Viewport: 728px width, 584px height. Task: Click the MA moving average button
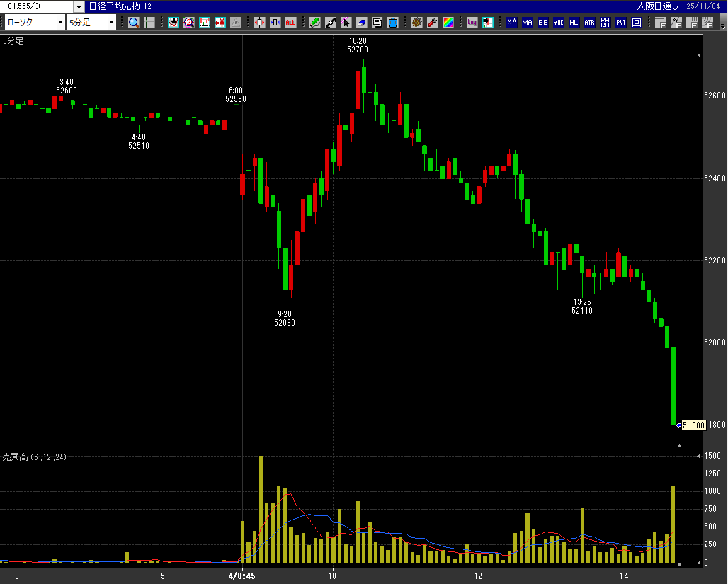[x=527, y=23]
